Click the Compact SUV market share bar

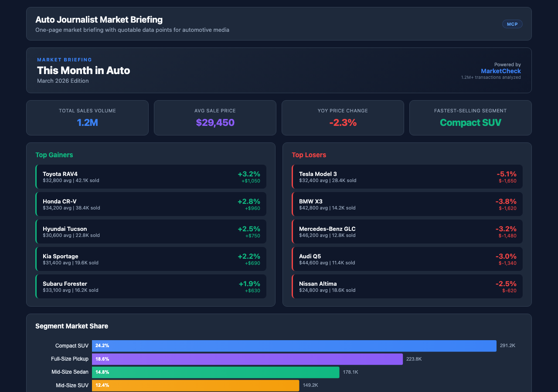[x=294, y=345]
